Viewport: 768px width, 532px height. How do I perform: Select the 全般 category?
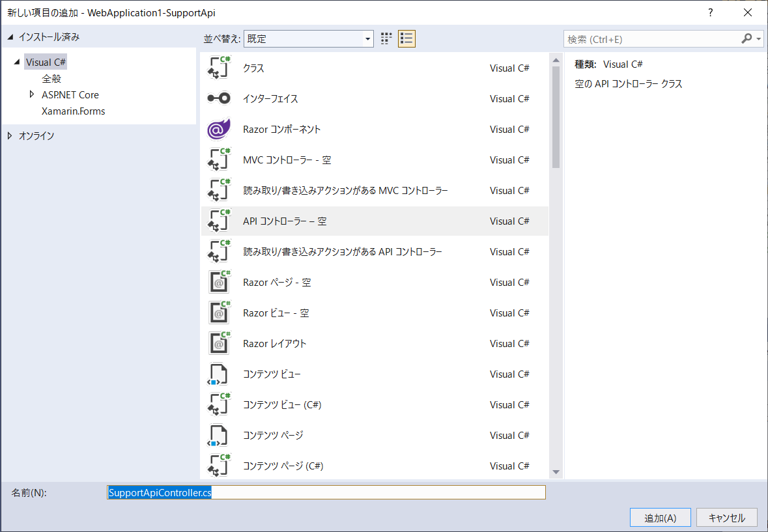[x=51, y=78]
